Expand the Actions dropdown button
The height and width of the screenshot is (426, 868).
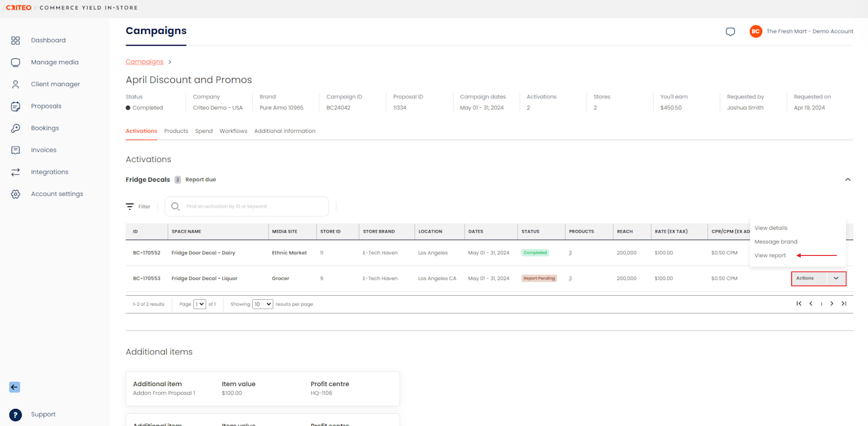(x=835, y=278)
